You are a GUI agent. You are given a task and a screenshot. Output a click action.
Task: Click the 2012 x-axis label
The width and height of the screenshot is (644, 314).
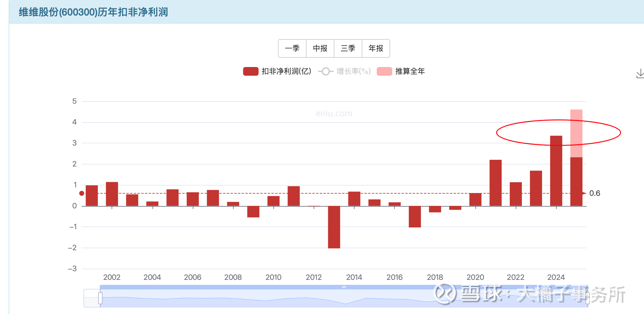314,277
